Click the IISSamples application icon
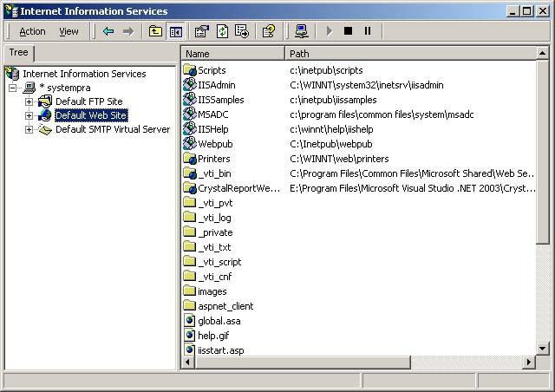The height and width of the screenshot is (392, 555). coord(190,100)
